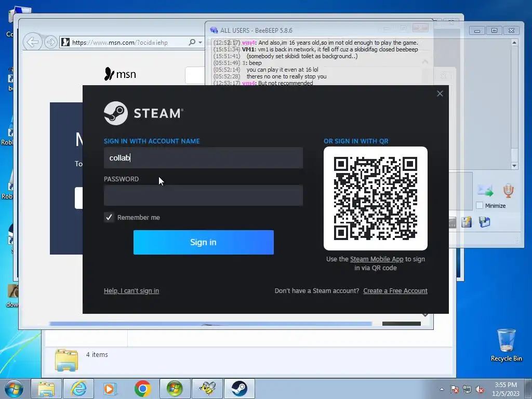
Task: Click the search magnifier in IE address bar
Action: (192, 42)
